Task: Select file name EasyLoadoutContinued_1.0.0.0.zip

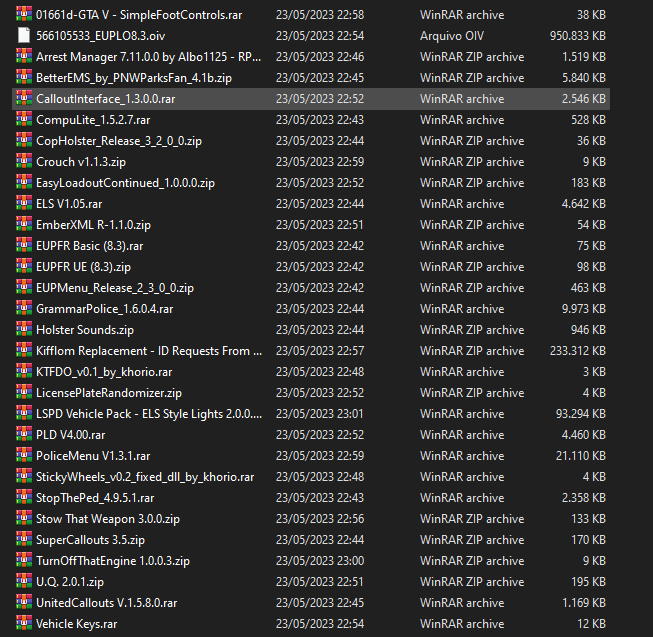Action: coord(126,183)
